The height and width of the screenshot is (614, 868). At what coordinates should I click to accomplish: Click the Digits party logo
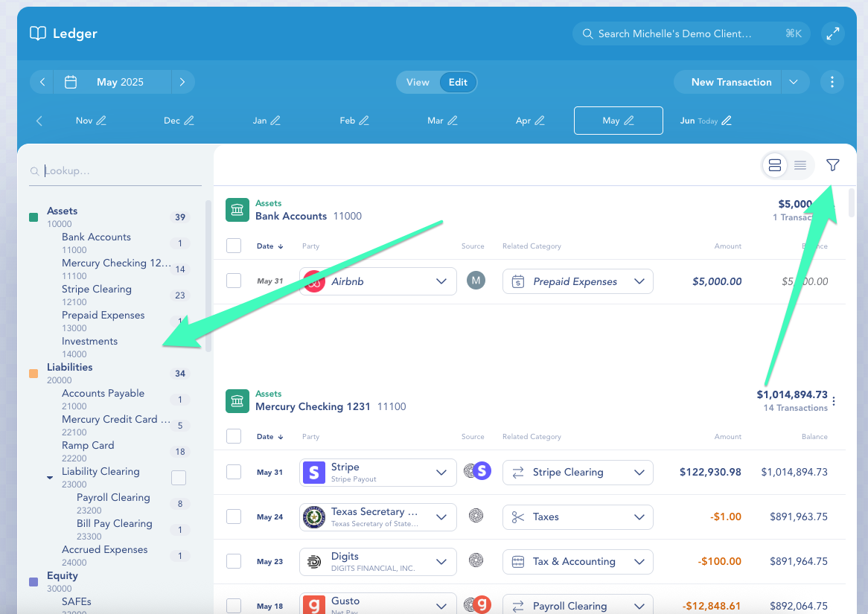click(314, 562)
